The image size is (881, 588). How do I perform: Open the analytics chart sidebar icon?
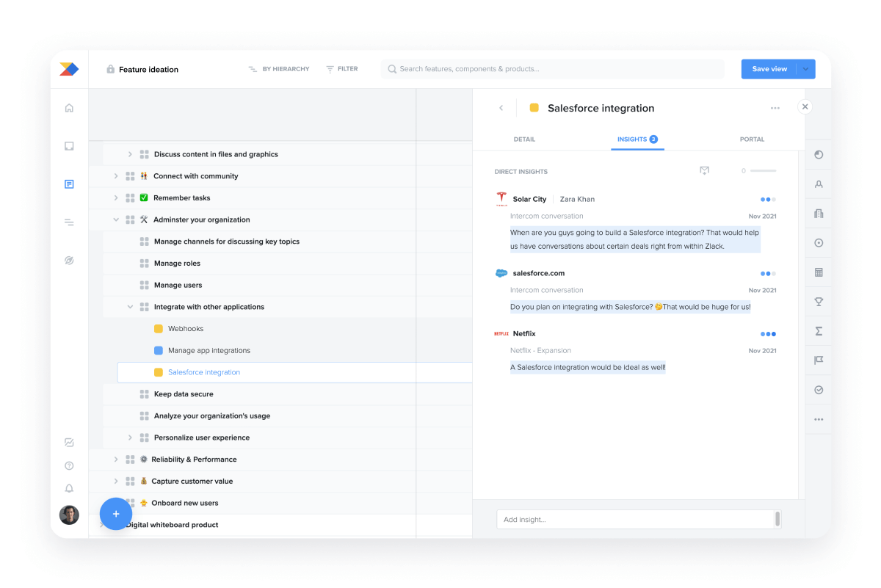tap(69, 443)
